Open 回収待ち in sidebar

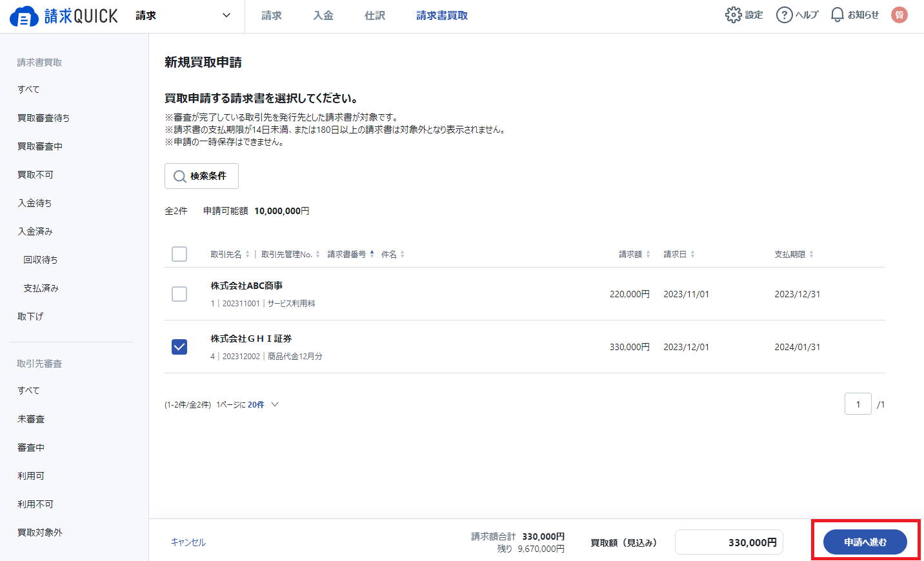pos(41,260)
